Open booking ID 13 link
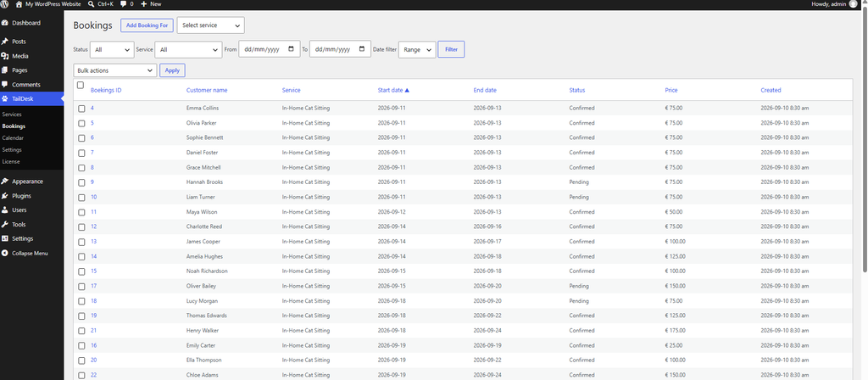 [93, 242]
